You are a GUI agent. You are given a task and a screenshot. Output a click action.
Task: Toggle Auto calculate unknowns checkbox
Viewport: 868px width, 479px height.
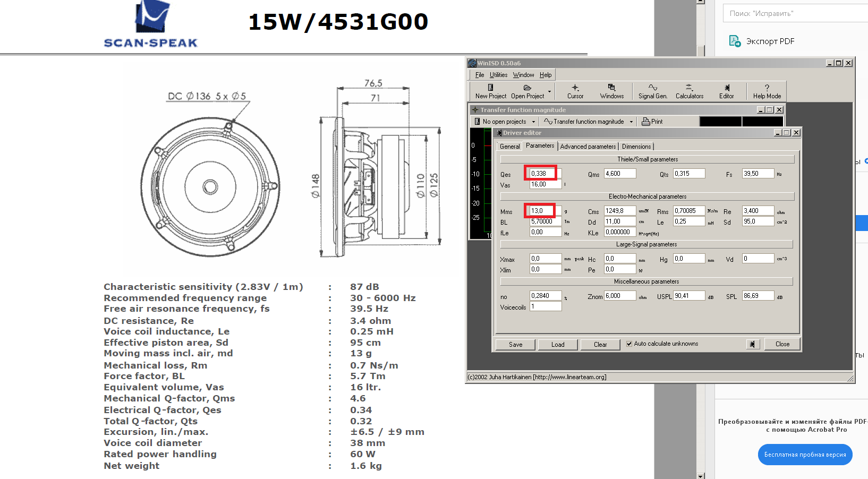coord(629,344)
